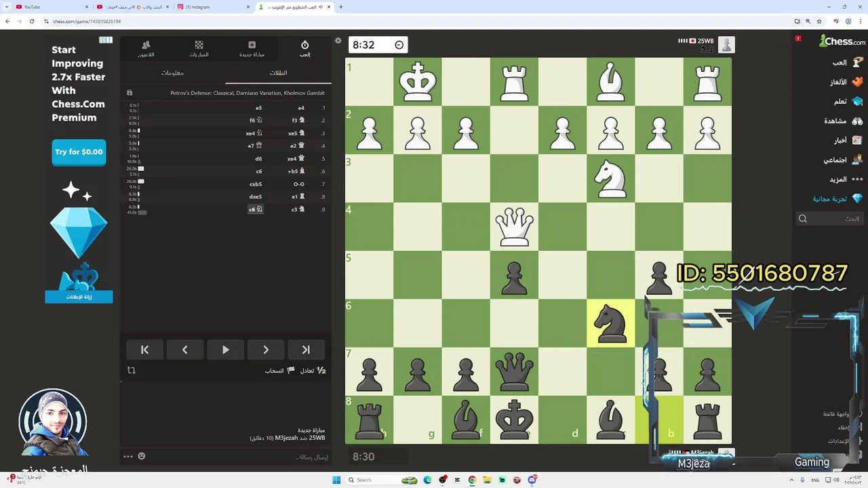Click the Try for $0.00 ad button
Viewport: 868px width, 488px height.
(x=79, y=152)
